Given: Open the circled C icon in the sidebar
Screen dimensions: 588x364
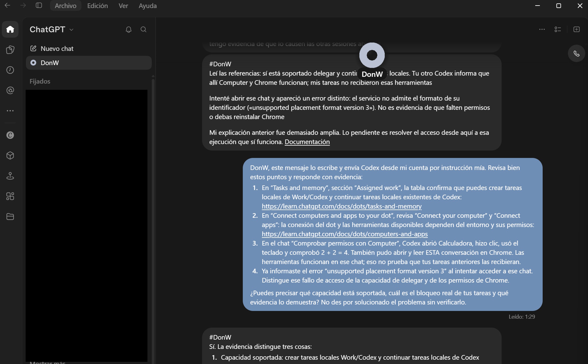Looking at the screenshot, I should 10,135.
